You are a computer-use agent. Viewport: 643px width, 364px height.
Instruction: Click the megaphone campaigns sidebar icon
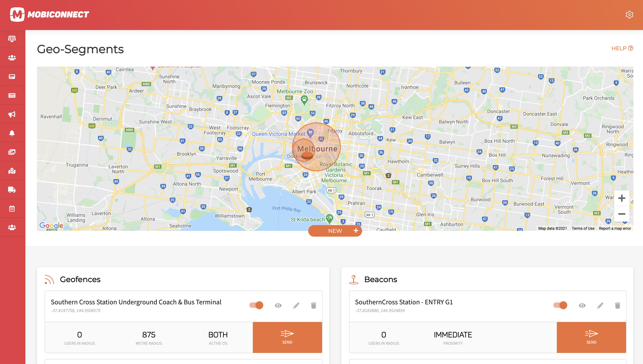pos(12,114)
